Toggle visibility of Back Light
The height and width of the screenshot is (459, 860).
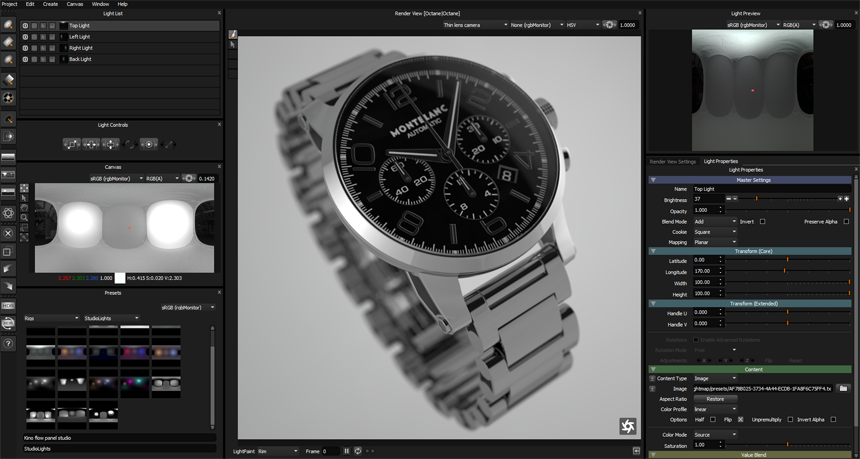(x=25, y=59)
